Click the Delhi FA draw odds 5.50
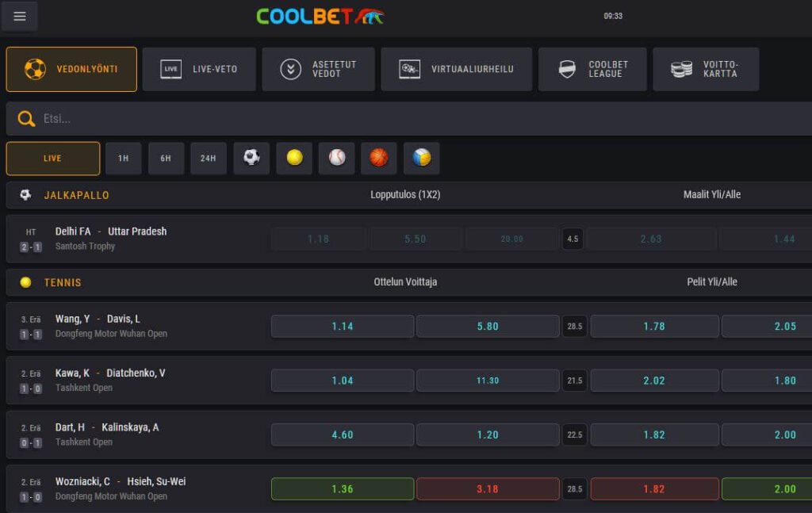This screenshot has width=812, height=513. pyautogui.click(x=416, y=239)
